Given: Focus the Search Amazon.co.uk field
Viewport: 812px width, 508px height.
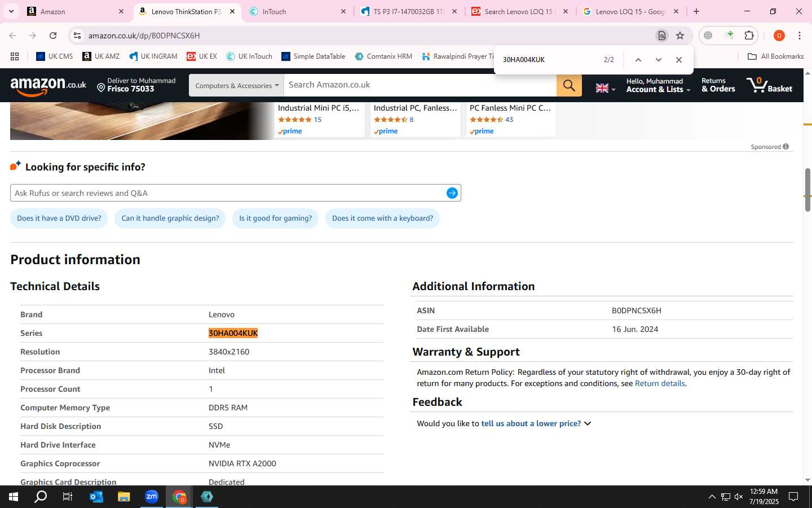Looking at the screenshot, I should [420, 85].
